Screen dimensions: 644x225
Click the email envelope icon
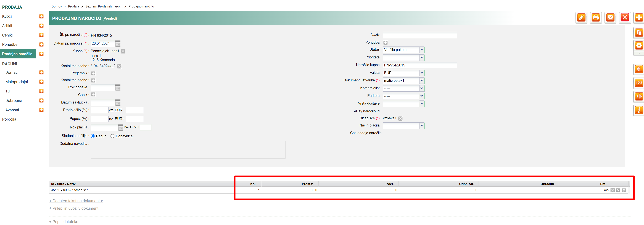pos(610,18)
